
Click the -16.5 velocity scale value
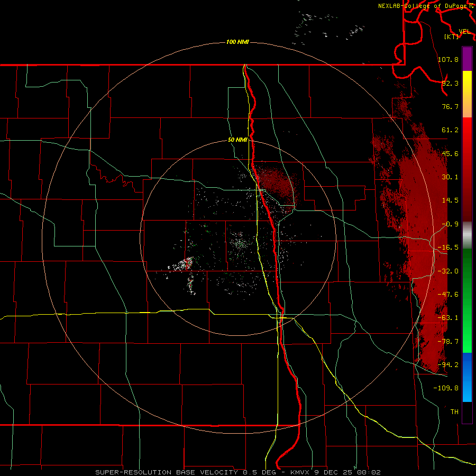pyautogui.click(x=448, y=248)
